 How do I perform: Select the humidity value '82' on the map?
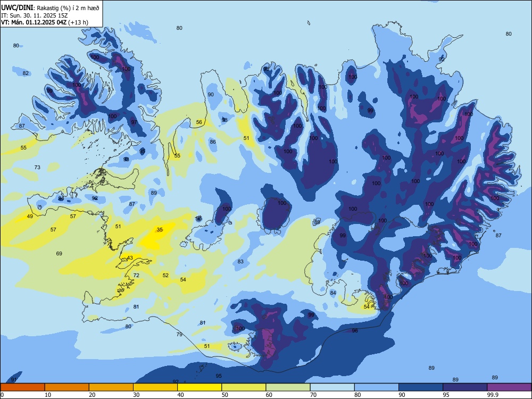pos(26,73)
